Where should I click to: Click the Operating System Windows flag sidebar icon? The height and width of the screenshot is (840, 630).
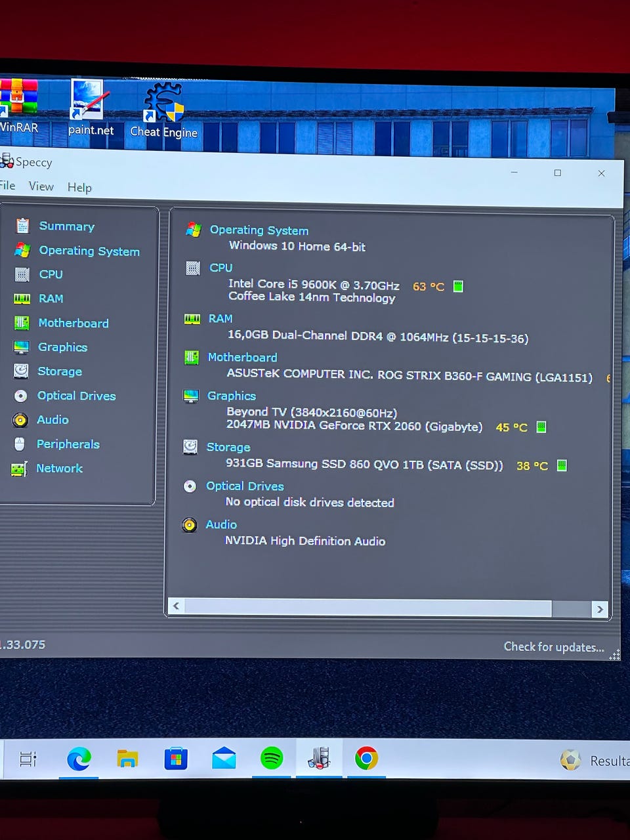click(x=22, y=250)
